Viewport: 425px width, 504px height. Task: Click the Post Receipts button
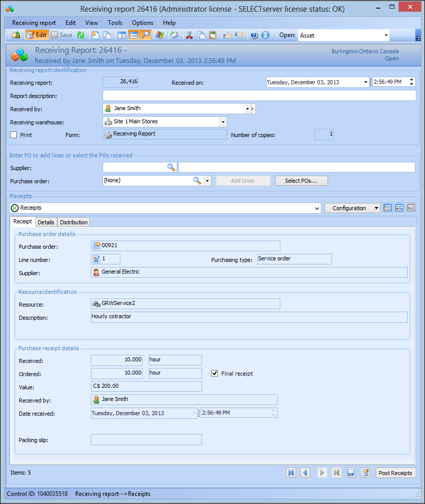coord(396,473)
